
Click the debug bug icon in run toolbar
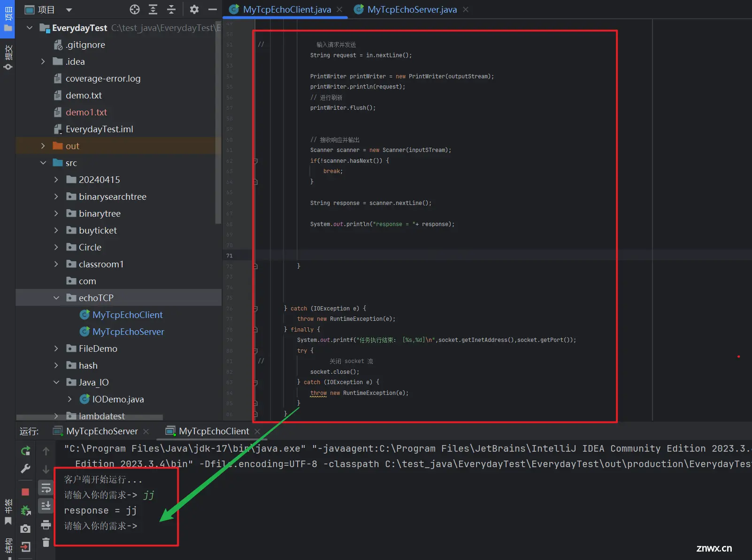(25, 510)
